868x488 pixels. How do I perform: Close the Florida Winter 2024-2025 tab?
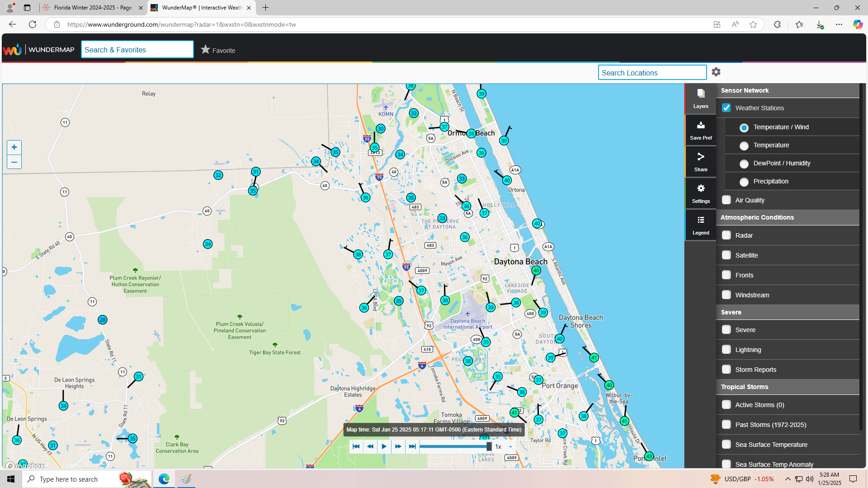tap(141, 8)
